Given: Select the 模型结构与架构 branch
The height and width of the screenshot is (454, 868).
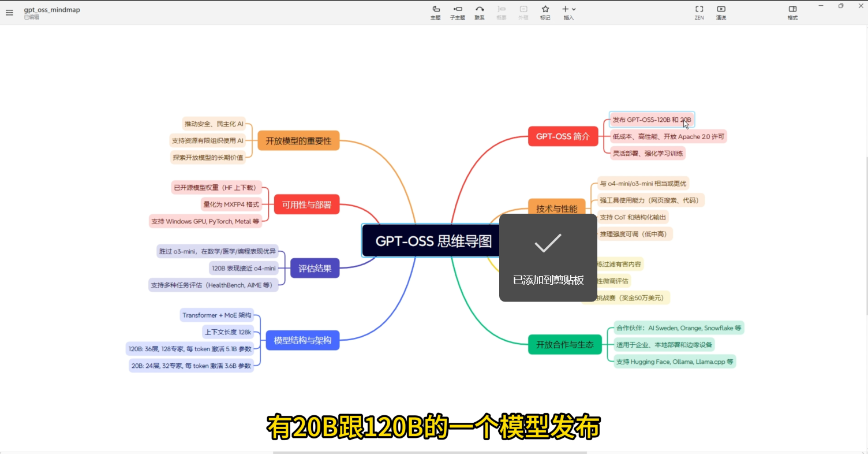Looking at the screenshot, I should [302, 340].
